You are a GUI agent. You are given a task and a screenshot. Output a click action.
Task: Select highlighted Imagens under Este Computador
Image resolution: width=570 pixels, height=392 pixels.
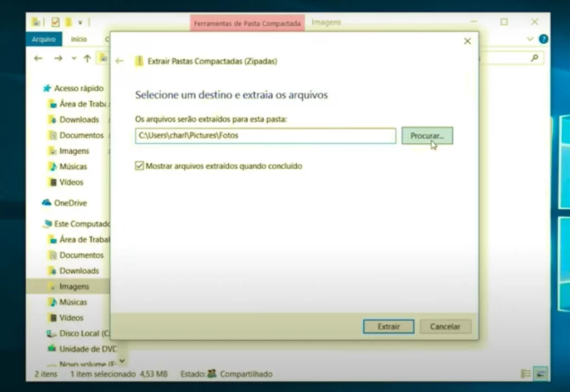coord(68,287)
